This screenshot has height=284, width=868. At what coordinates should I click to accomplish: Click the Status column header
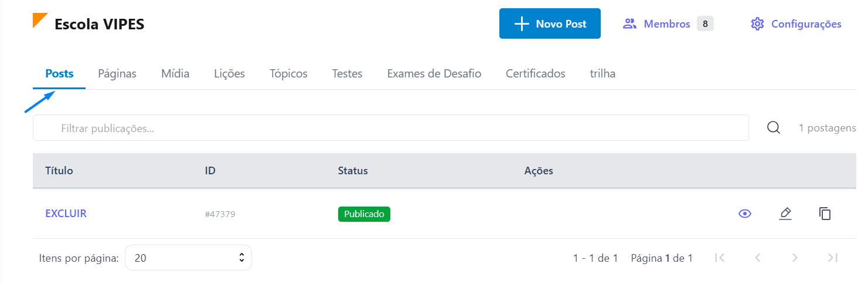(353, 171)
